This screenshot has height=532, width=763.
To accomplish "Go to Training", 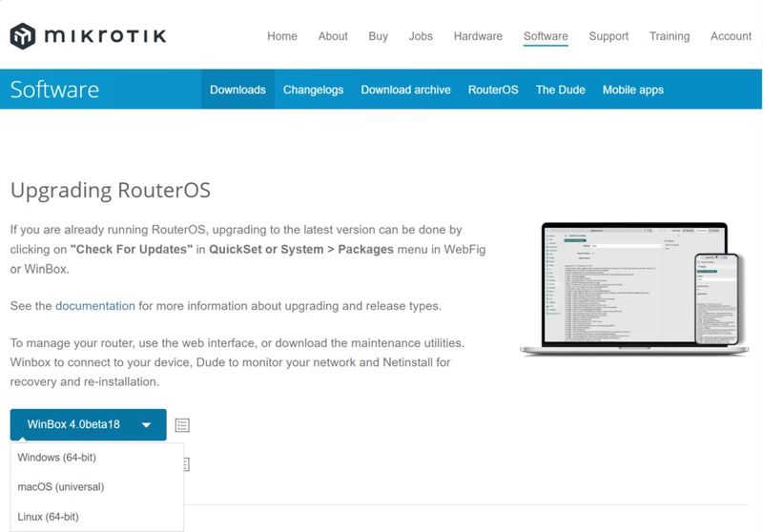I will tap(670, 36).
